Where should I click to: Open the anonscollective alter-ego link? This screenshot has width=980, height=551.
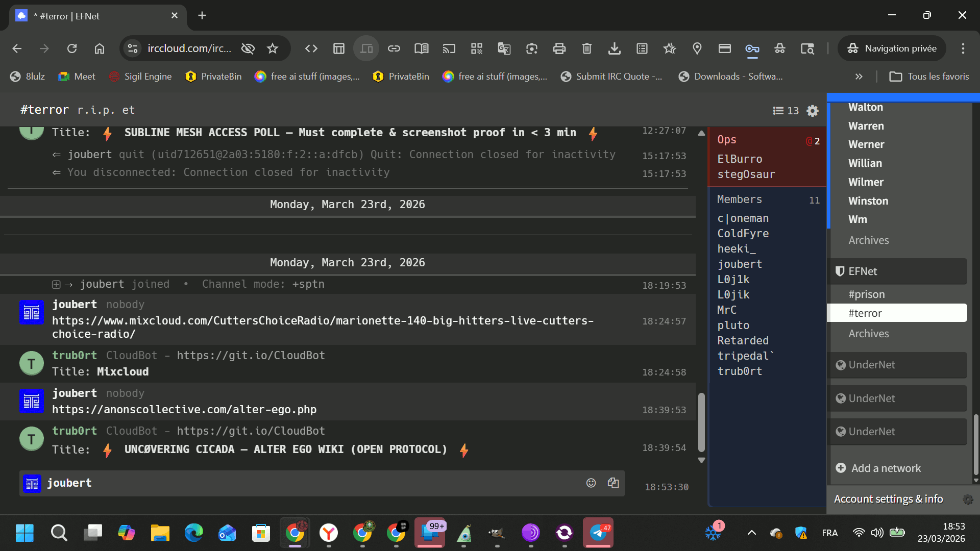184,410
